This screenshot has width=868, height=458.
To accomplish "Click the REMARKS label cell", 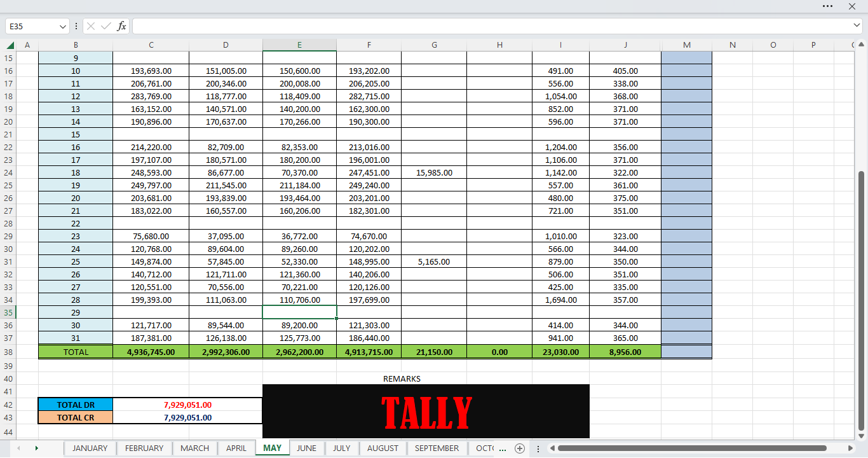I will tap(402, 378).
